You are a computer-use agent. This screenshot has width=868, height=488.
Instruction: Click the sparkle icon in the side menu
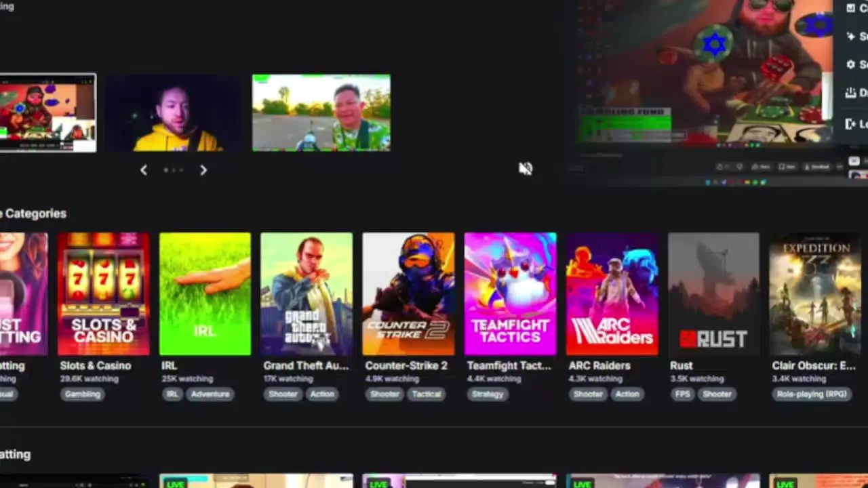point(850,36)
